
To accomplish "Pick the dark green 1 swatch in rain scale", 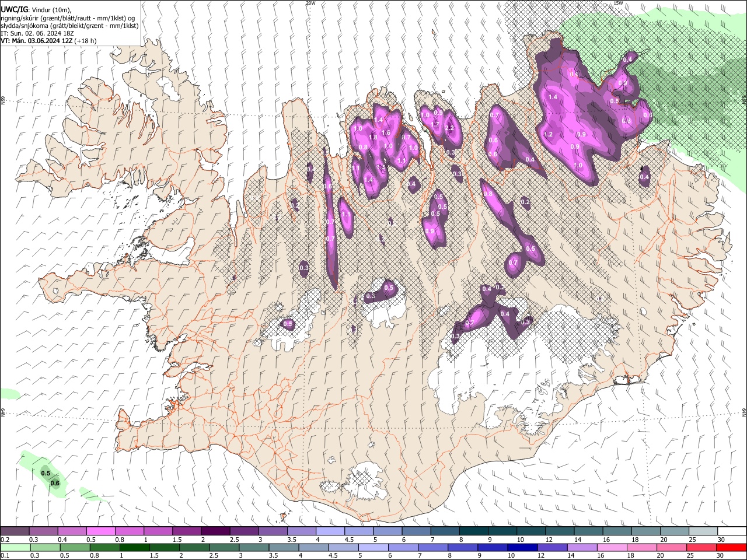I will coord(135,547).
